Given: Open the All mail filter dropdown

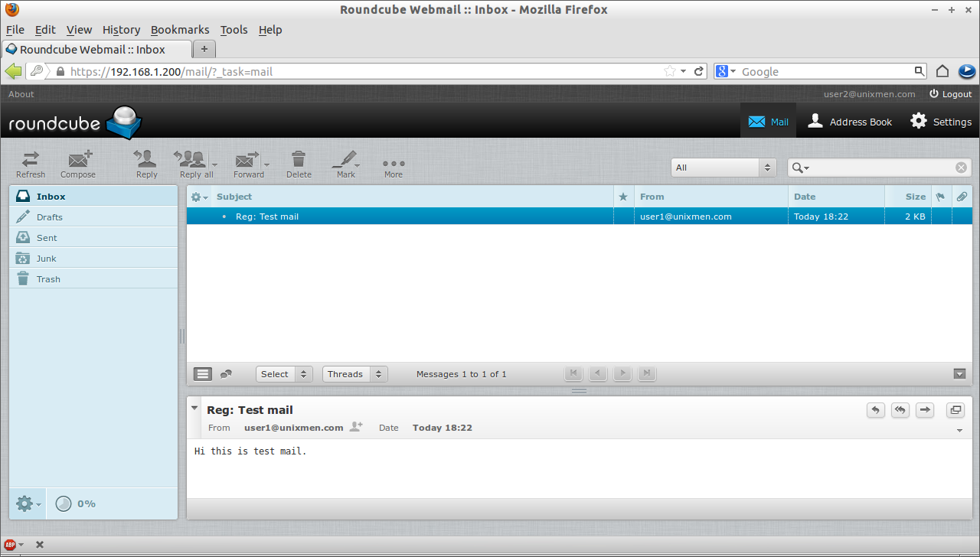Looking at the screenshot, I should click(x=724, y=168).
